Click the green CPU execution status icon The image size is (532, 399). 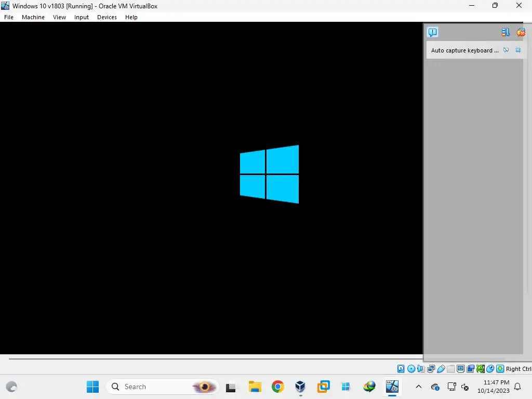pos(481,369)
